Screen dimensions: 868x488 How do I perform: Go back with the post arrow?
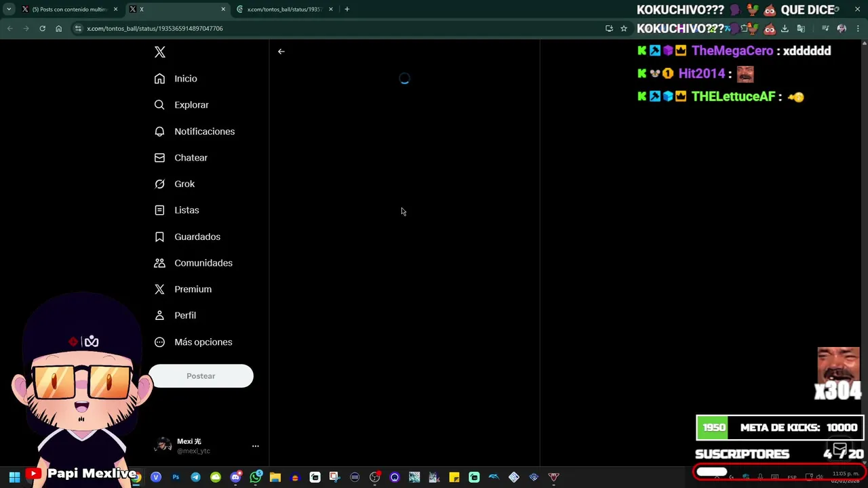[281, 52]
